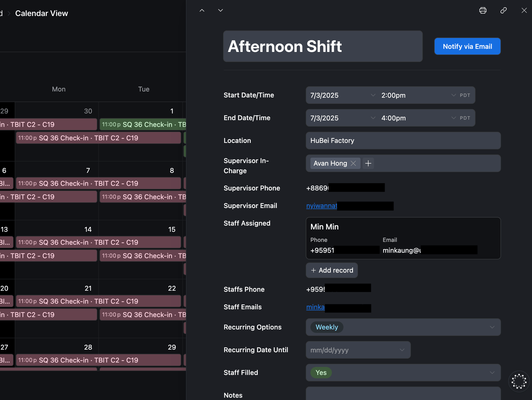532x400 pixels.
Task: Expand the Recurring Options Weekly dropdown
Action: tap(403, 327)
